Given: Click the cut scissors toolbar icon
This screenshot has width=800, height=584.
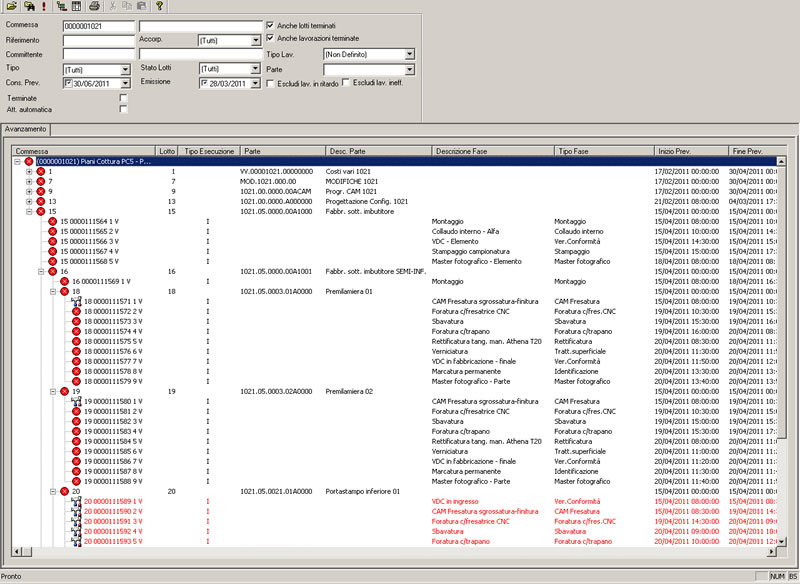Looking at the screenshot, I should (x=112, y=6).
